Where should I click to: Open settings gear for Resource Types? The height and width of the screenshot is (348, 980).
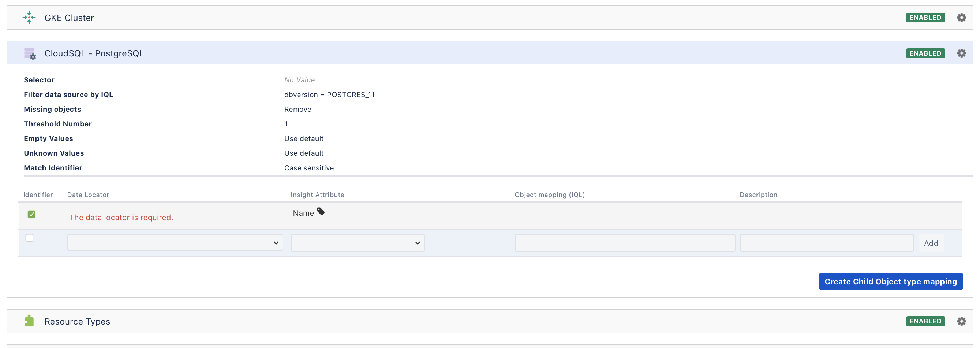click(x=961, y=321)
